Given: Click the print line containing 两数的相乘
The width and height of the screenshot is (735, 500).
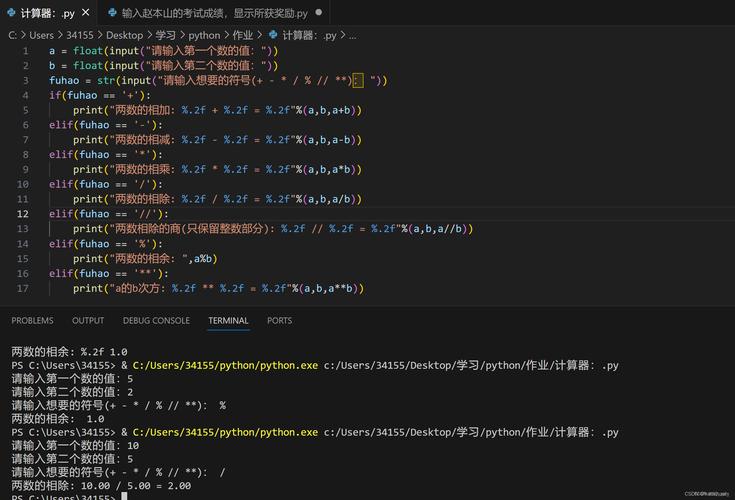Looking at the screenshot, I should pyautogui.click(x=218, y=169).
